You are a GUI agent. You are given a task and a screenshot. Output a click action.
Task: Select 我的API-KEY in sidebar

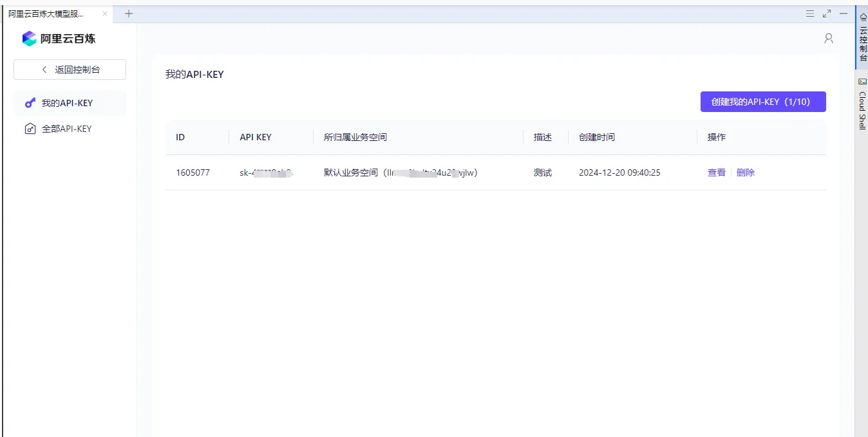[x=70, y=103]
